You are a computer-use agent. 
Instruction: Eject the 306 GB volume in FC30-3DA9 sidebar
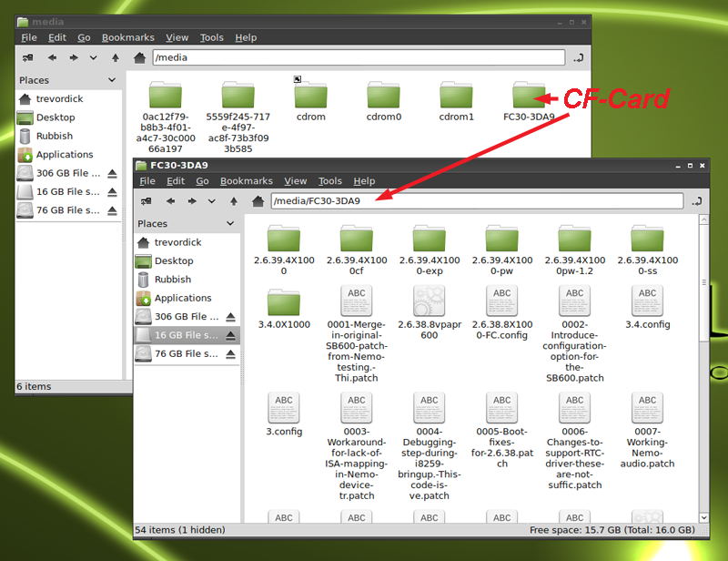(230, 317)
